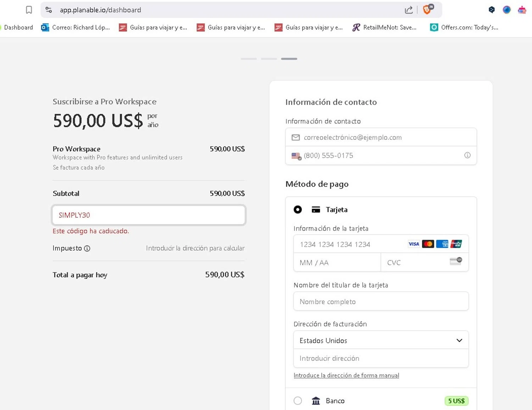Image resolution: width=532 pixels, height=410 pixels.
Task: Click the blue globe extension icon
Action: coord(507,10)
